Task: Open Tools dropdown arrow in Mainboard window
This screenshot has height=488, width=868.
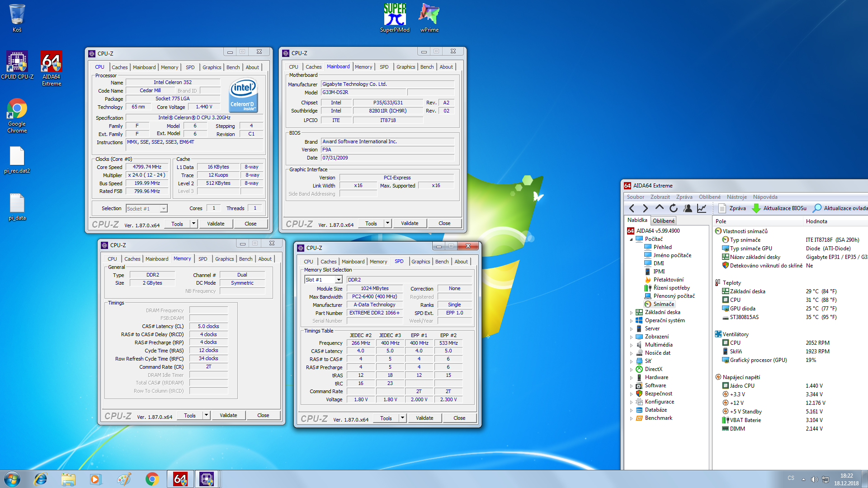Action: [x=387, y=223]
